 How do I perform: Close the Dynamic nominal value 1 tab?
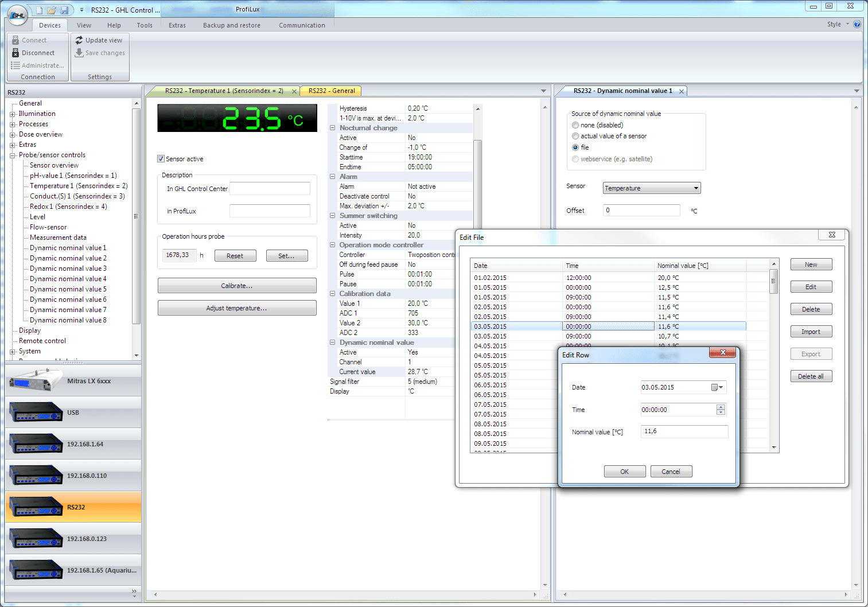tap(682, 91)
